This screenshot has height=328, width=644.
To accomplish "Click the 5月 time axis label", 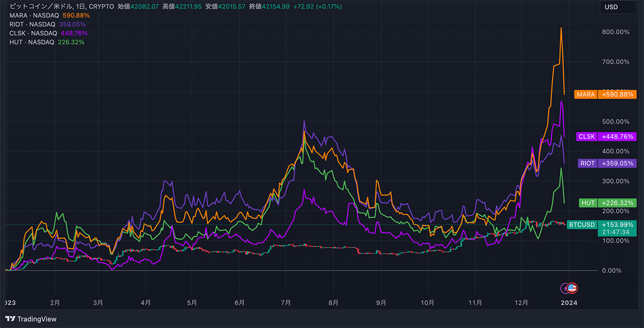I will coord(191,303).
